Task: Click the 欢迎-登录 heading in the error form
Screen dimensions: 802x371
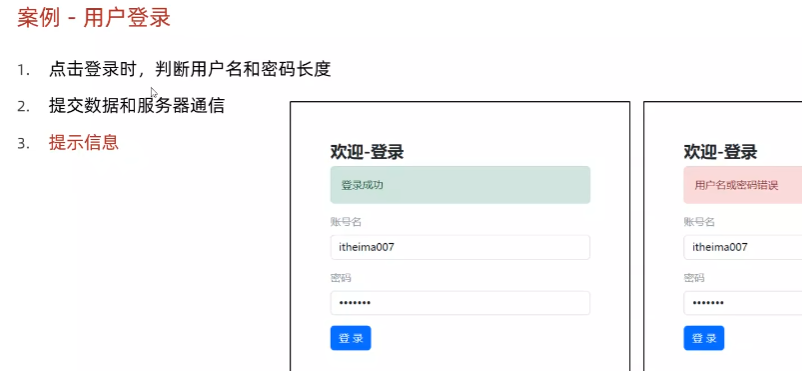Action: pos(720,152)
